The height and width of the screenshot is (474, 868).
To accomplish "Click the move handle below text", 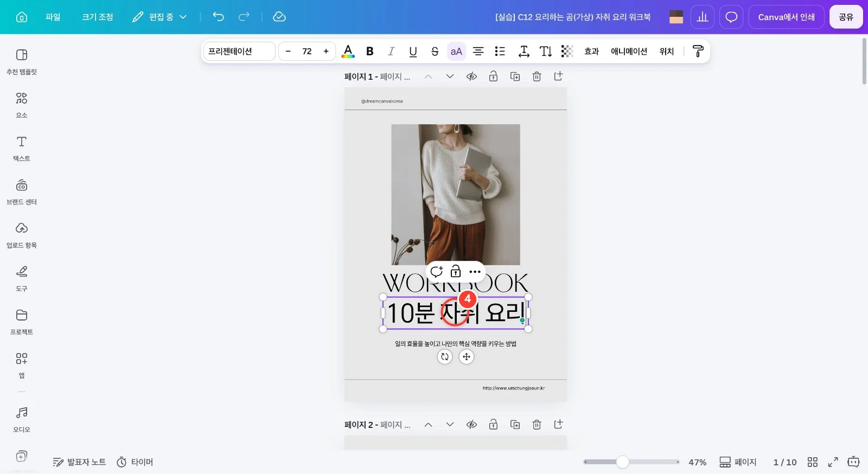I will coord(467,357).
